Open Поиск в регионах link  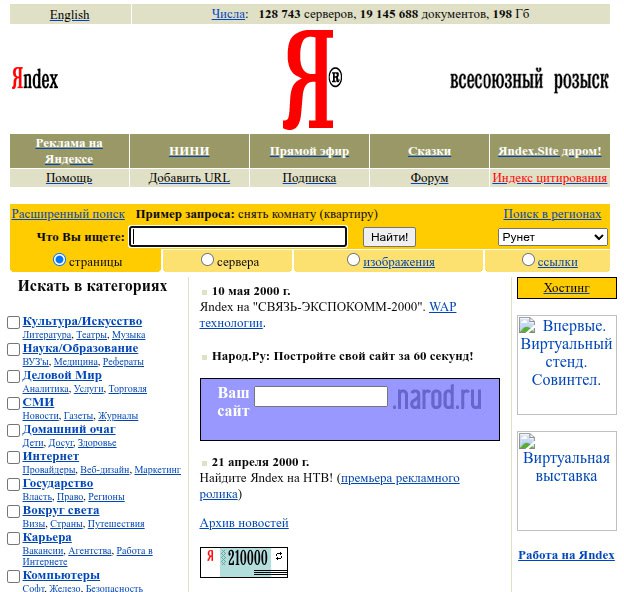coord(552,214)
